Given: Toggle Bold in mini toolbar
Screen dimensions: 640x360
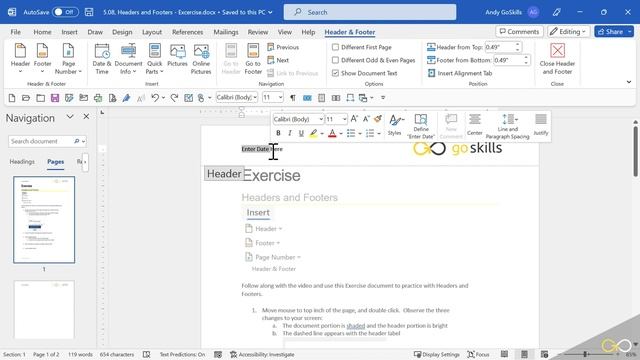Looking at the screenshot, I should click(x=278, y=133).
